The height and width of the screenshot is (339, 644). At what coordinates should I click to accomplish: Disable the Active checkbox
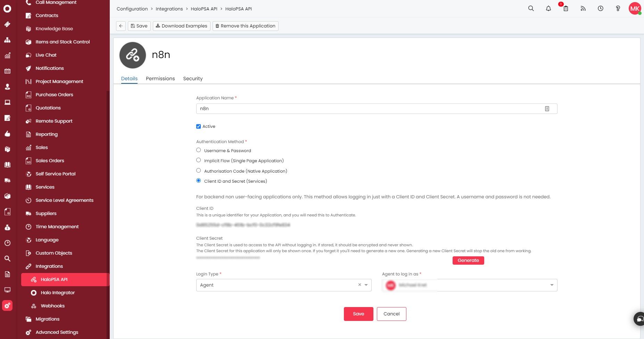(x=198, y=126)
